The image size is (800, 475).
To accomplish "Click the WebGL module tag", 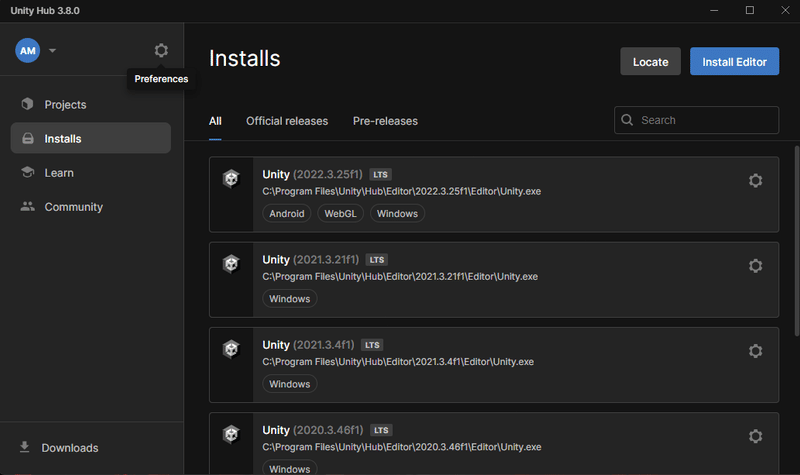I will [340, 213].
